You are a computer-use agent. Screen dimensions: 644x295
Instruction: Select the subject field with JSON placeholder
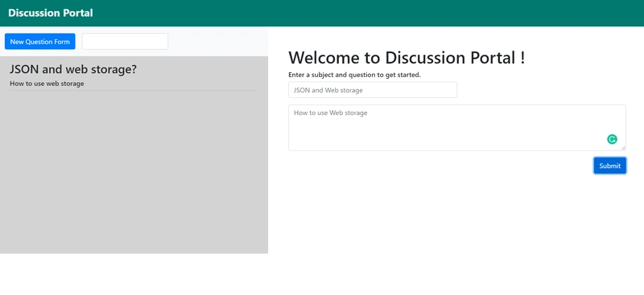[373, 90]
